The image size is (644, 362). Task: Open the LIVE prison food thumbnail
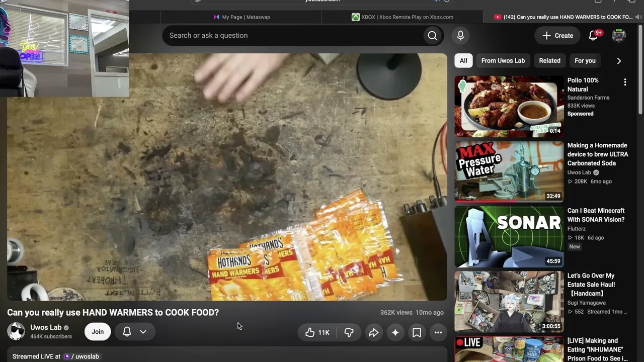click(509, 349)
